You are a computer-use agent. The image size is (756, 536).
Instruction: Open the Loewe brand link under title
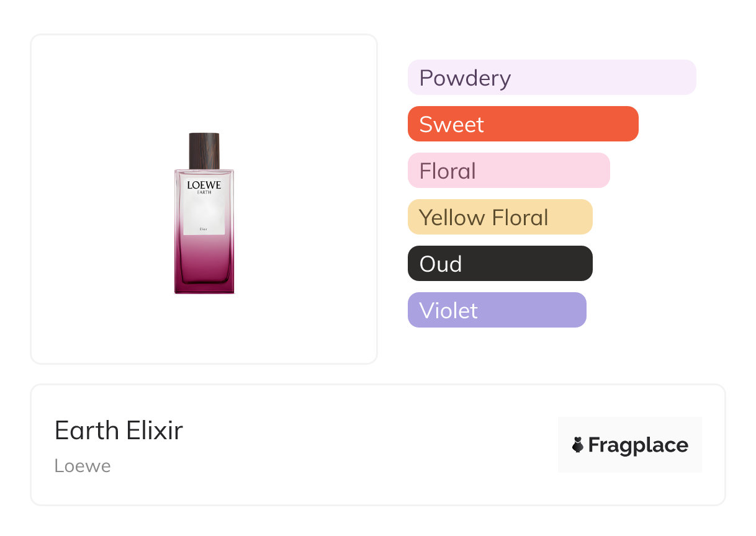(x=83, y=466)
